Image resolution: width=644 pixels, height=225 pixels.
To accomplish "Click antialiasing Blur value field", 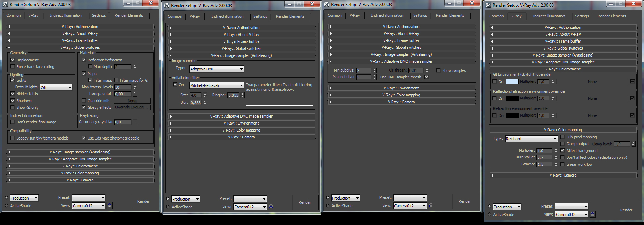I will [196, 103].
